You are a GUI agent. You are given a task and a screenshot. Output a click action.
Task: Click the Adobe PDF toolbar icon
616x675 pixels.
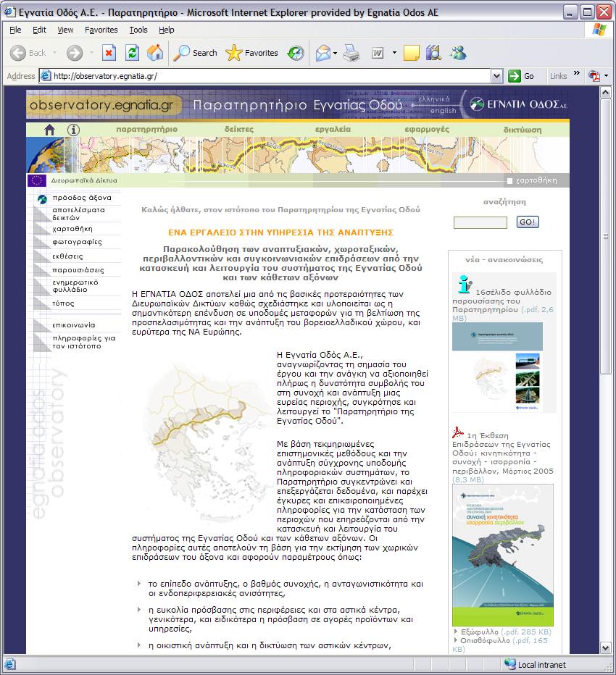(594, 76)
